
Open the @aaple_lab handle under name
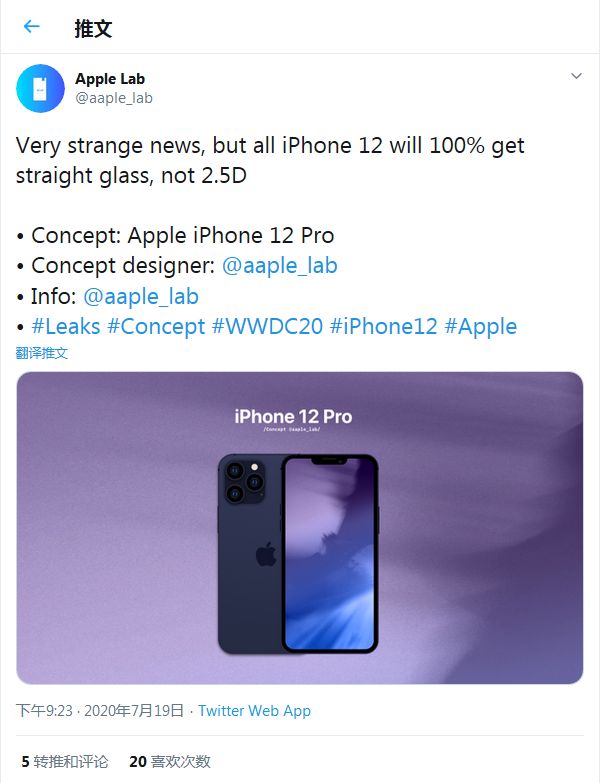pos(114,98)
